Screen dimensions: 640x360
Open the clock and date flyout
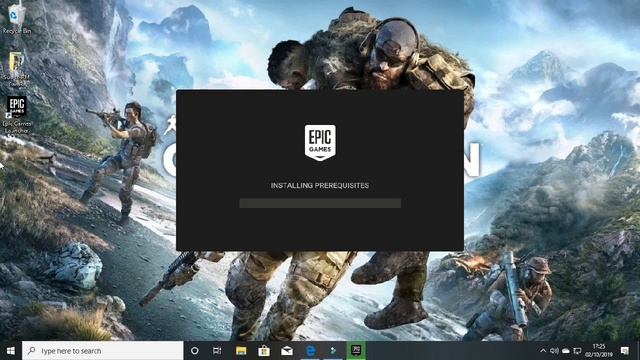tap(599, 351)
